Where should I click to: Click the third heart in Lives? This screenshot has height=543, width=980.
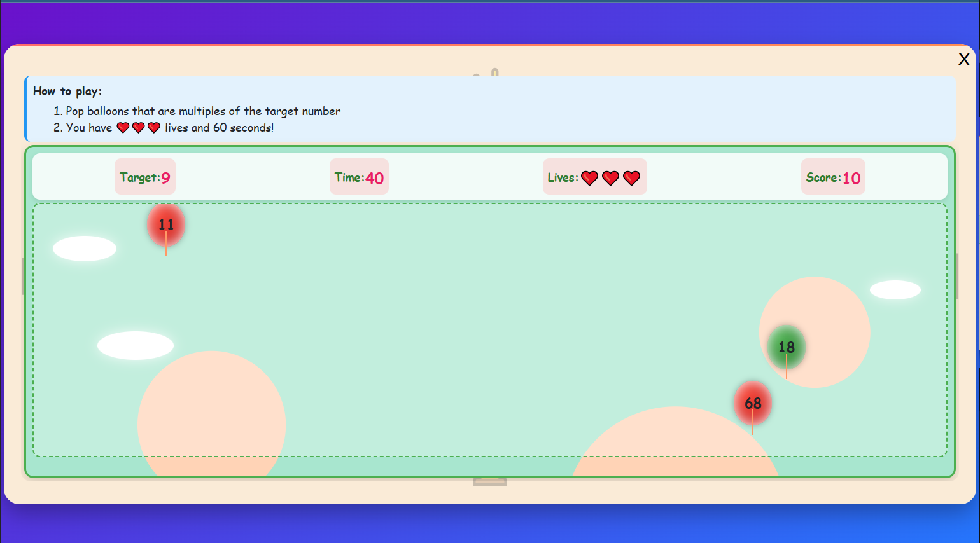pyautogui.click(x=631, y=178)
